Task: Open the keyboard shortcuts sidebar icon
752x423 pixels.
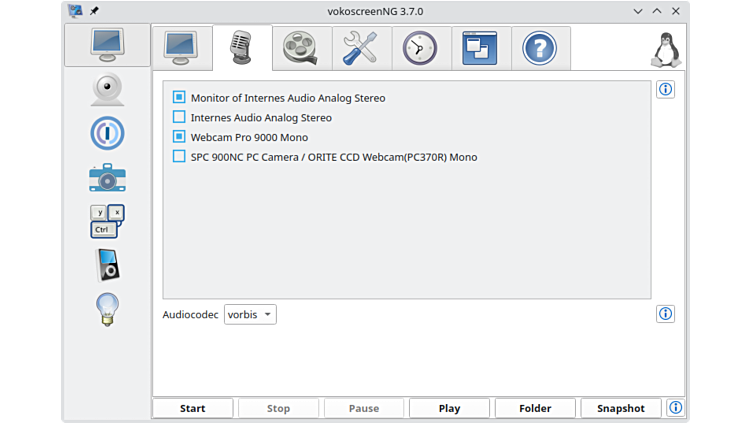Action: point(107,221)
